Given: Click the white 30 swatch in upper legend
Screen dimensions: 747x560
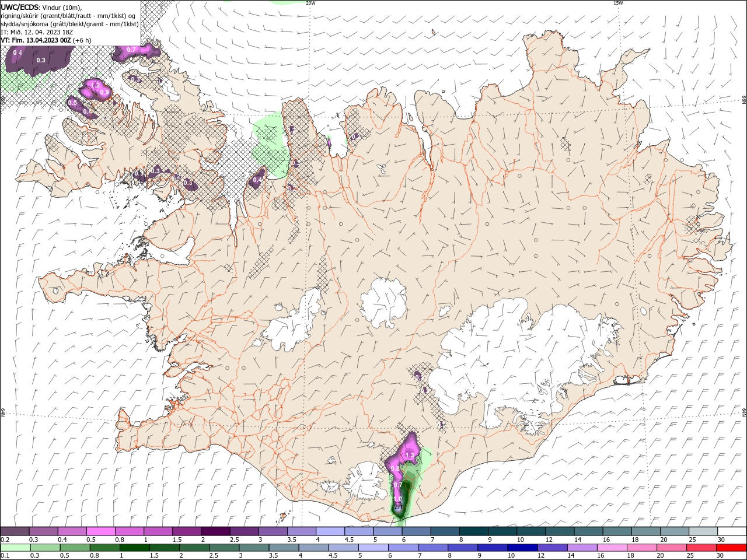Looking at the screenshot, I should click(x=731, y=531).
